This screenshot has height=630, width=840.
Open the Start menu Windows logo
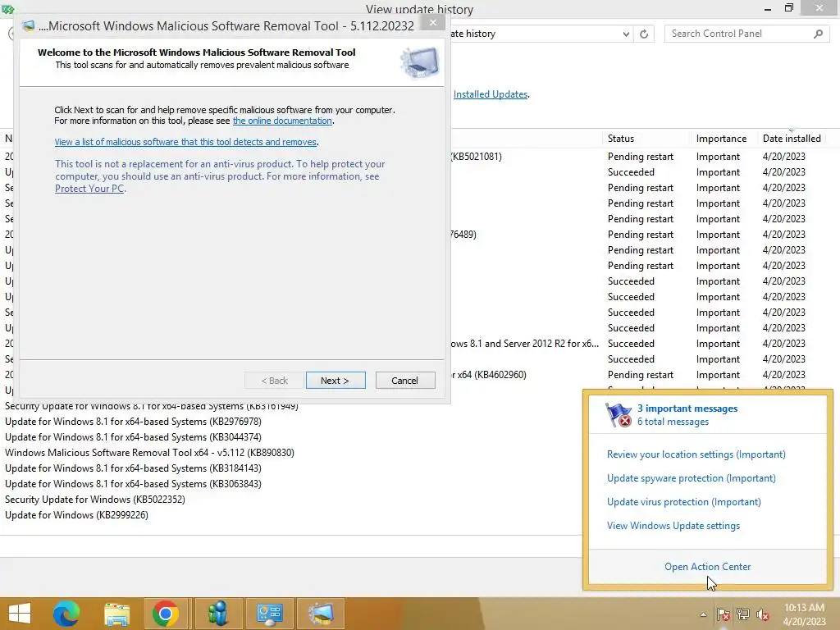point(20,614)
